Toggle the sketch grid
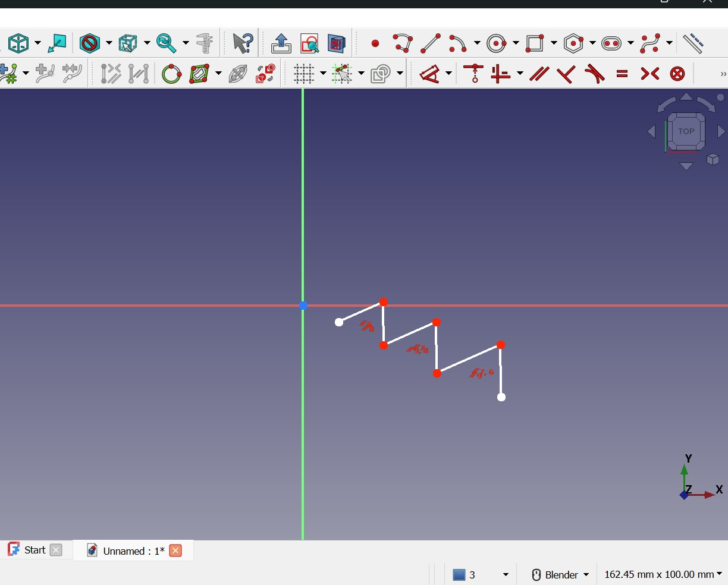 coord(304,74)
